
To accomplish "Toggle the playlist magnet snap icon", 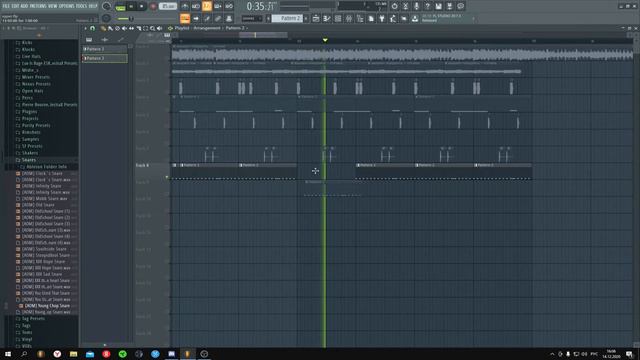I will [x=93, y=28].
